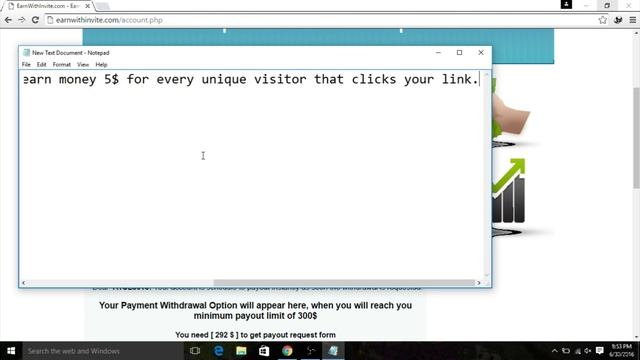This screenshot has height=360, width=640.
Task: Go back with Chrome's back arrow
Action: [x=8, y=20]
